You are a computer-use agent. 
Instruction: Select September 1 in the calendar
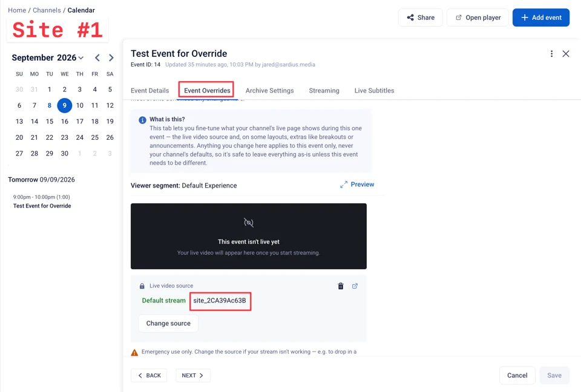pos(49,90)
